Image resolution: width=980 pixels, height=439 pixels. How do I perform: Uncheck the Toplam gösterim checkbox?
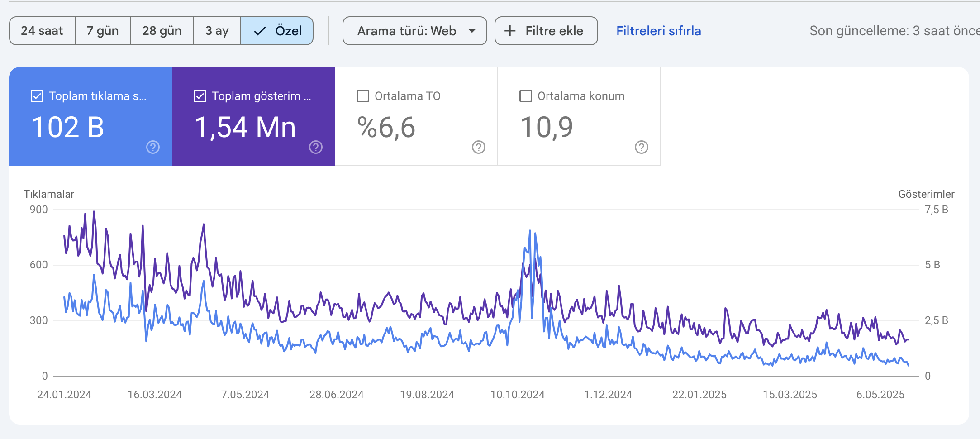click(200, 96)
